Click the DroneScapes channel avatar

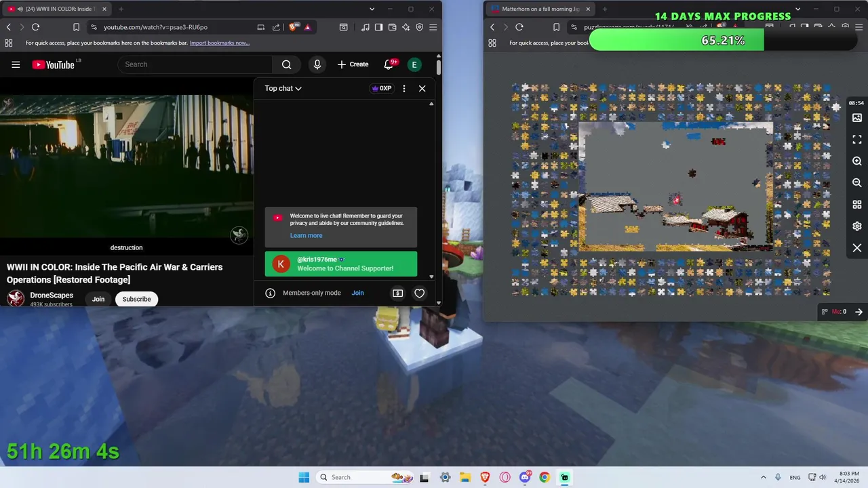pyautogui.click(x=16, y=298)
